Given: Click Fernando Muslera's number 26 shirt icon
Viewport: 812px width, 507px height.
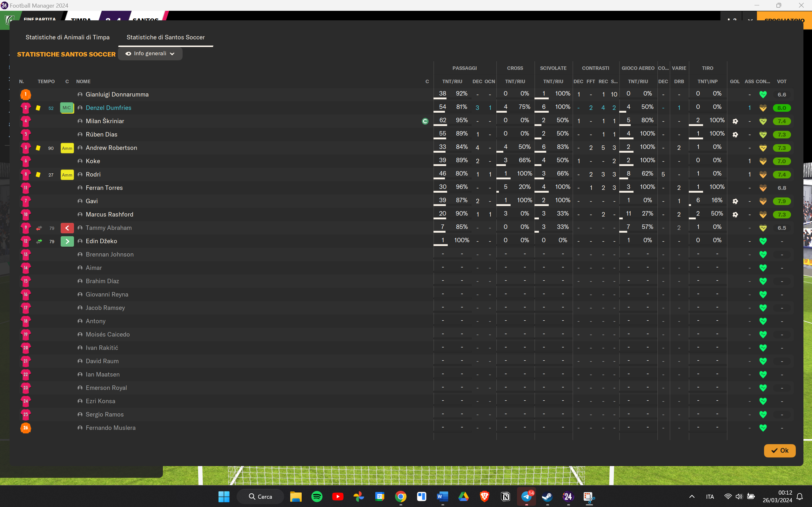Looking at the screenshot, I should (x=25, y=428).
